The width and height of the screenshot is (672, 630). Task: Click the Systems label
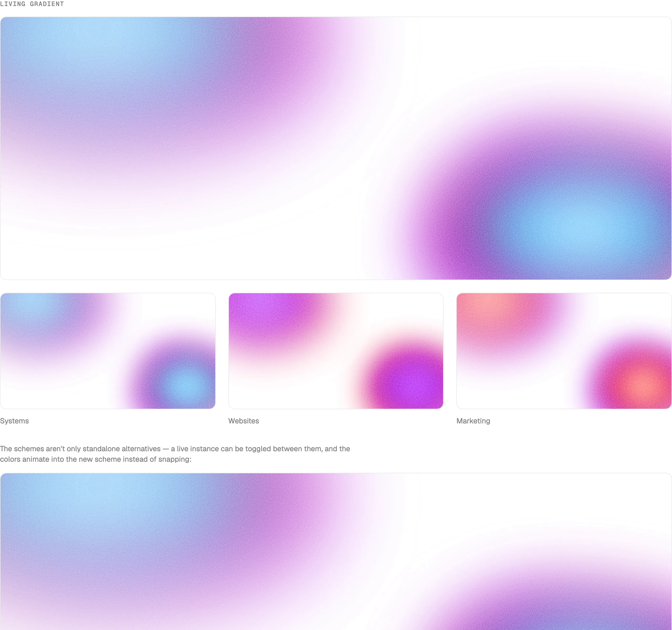(14, 421)
